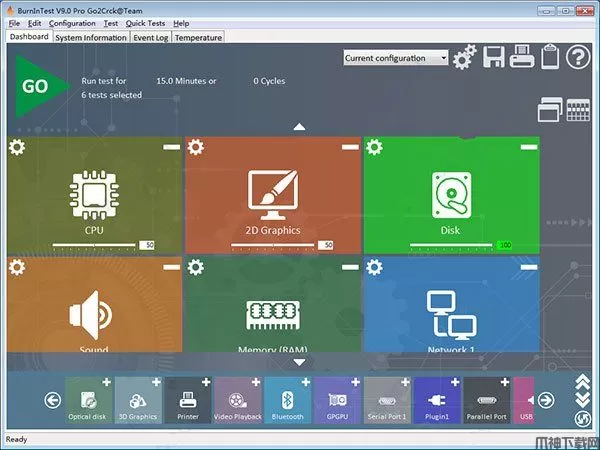Deselect the Disk test using minus button
Viewport: 600px width, 450px height.
point(527,147)
